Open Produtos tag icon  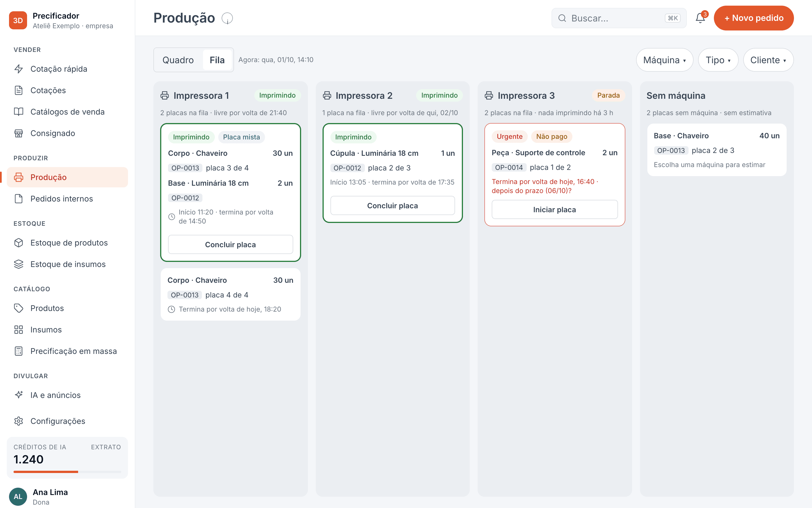[19, 308]
